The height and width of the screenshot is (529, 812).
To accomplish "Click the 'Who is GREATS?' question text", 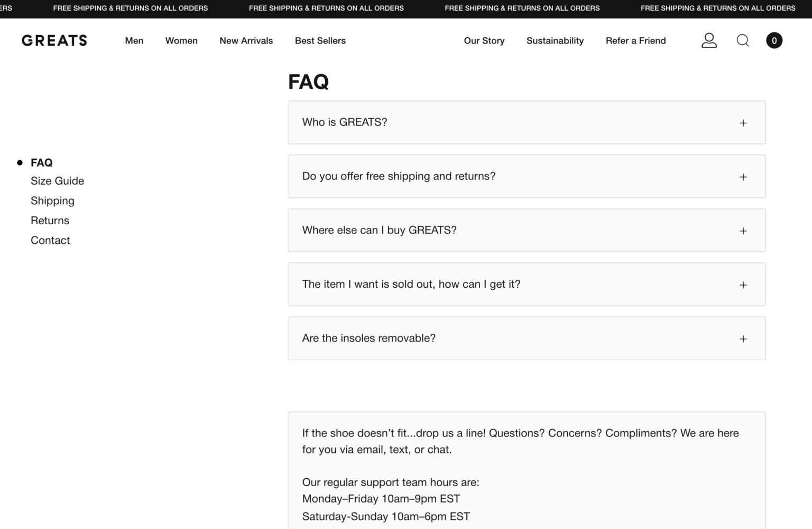I will click(345, 122).
